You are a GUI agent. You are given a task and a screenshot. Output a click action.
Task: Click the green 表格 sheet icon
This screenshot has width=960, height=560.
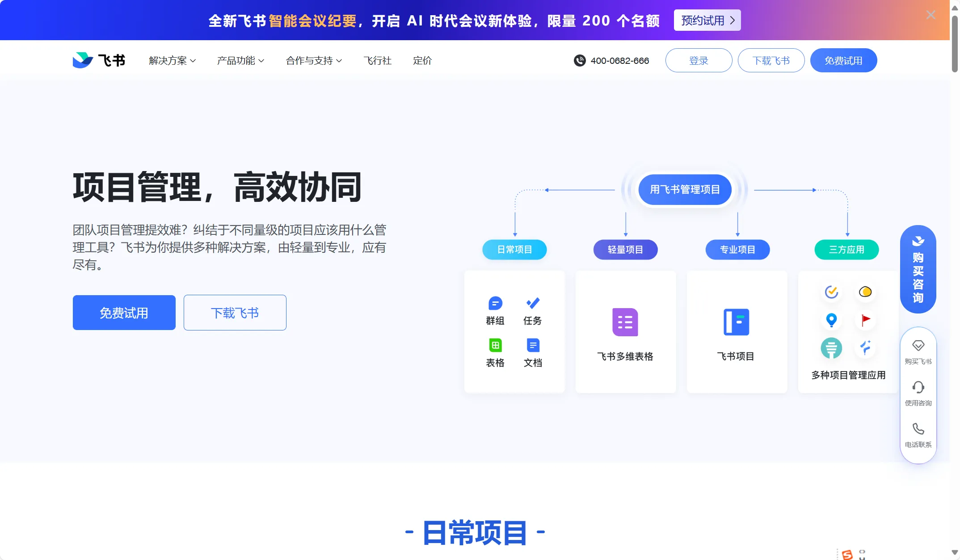point(495,345)
